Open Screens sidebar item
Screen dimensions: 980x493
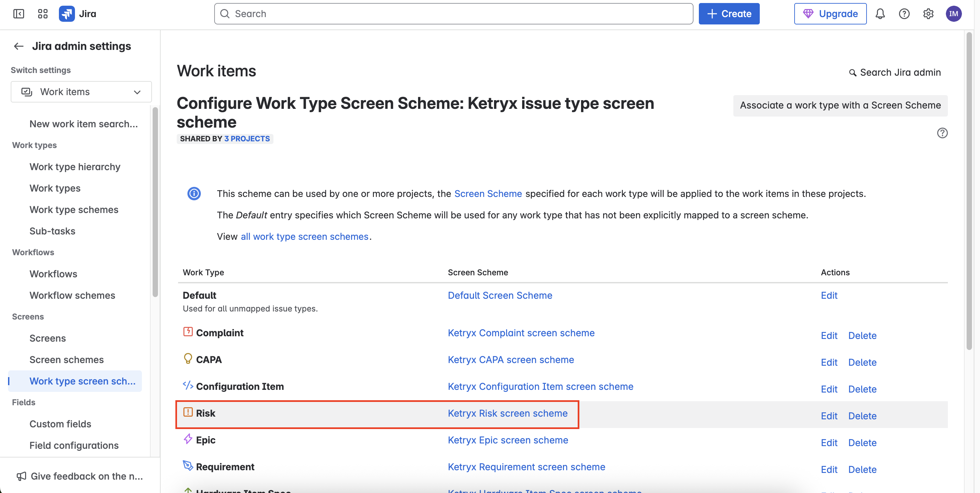[48, 338]
